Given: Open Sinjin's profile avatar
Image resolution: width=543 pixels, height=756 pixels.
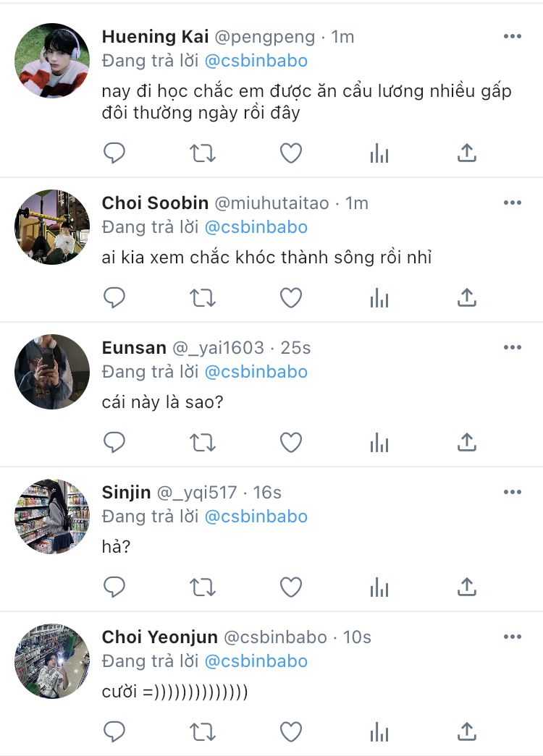Looking at the screenshot, I should 52,517.
